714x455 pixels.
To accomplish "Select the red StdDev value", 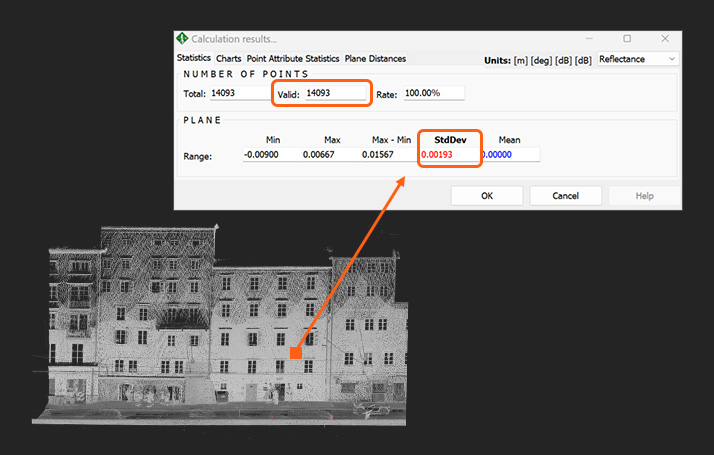I will click(x=437, y=154).
